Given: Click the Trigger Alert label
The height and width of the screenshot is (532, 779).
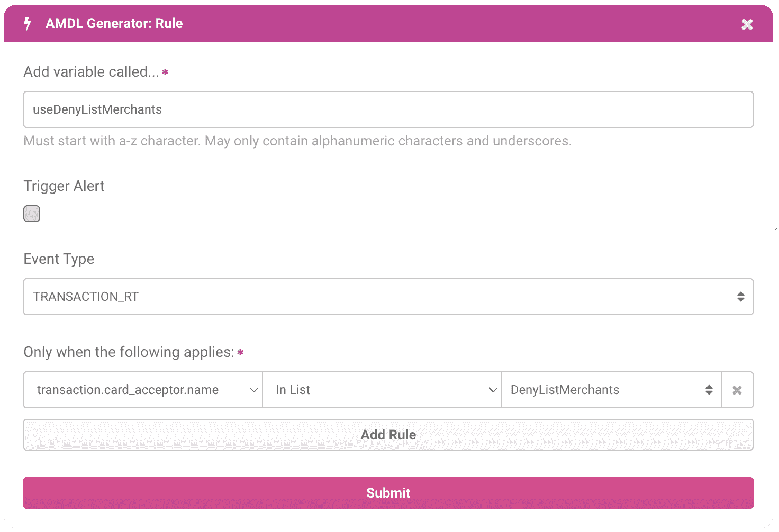Looking at the screenshot, I should coord(64,186).
